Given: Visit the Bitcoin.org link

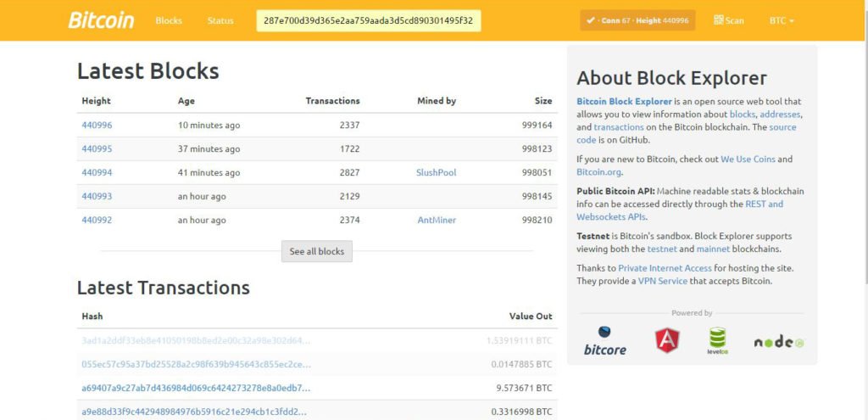Looking at the screenshot, I should (598, 171).
